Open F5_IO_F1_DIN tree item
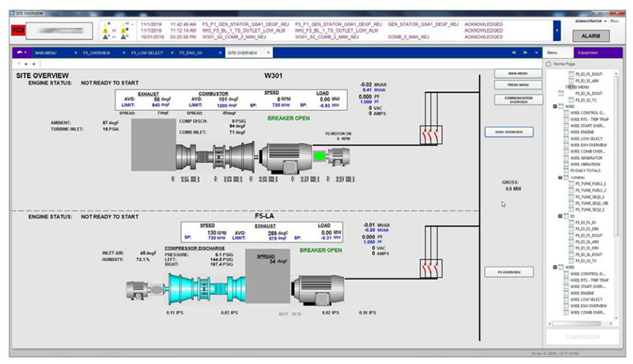 (x=587, y=229)
